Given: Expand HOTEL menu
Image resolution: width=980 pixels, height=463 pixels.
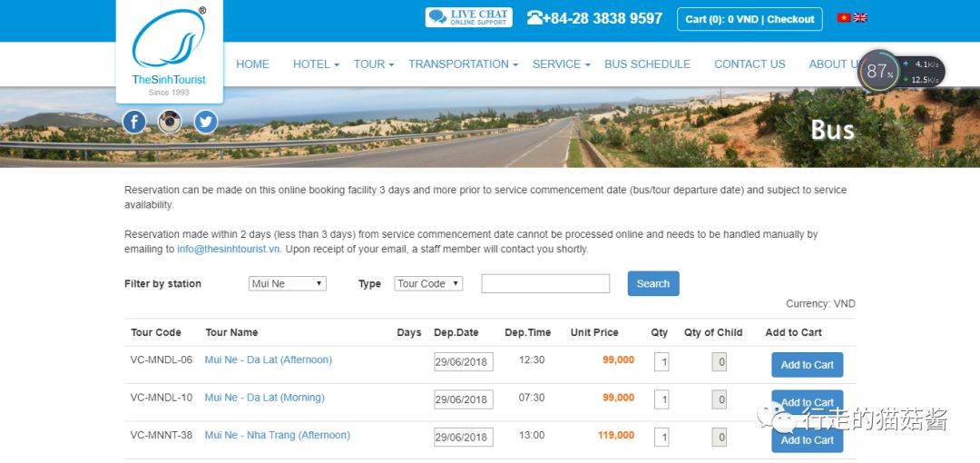Looking at the screenshot, I should coord(316,64).
